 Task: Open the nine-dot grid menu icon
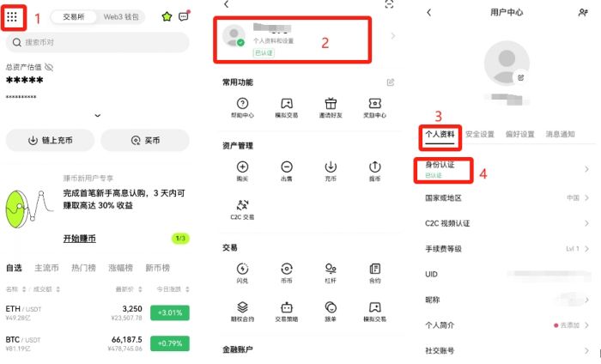pyautogui.click(x=12, y=17)
